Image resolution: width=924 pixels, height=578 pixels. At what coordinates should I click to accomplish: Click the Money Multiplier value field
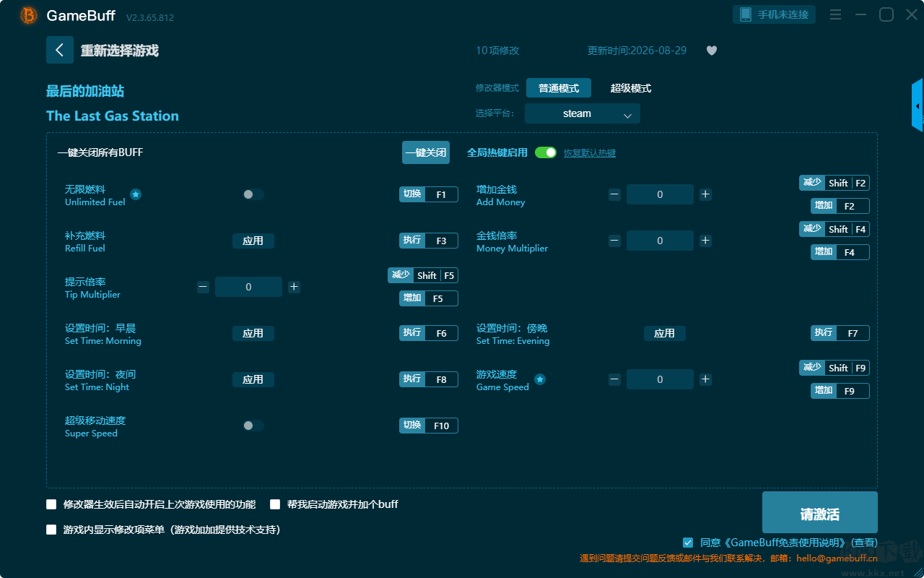click(x=660, y=241)
